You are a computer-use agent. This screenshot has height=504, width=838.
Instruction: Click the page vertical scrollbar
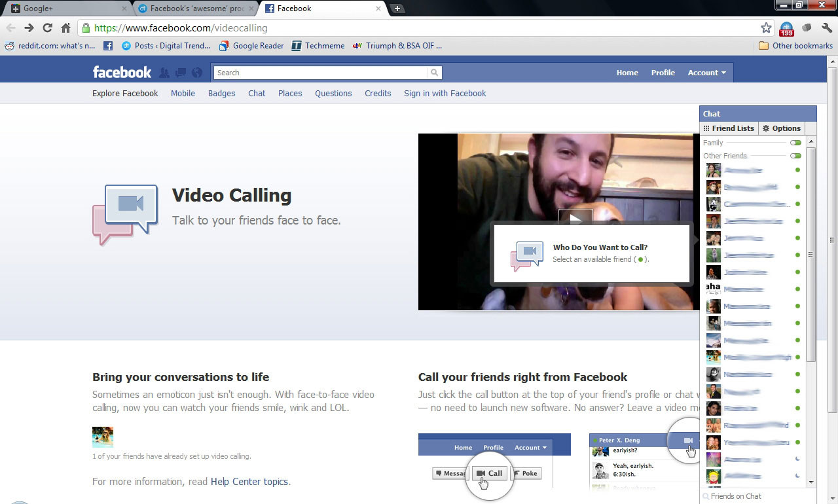pyautogui.click(x=832, y=239)
